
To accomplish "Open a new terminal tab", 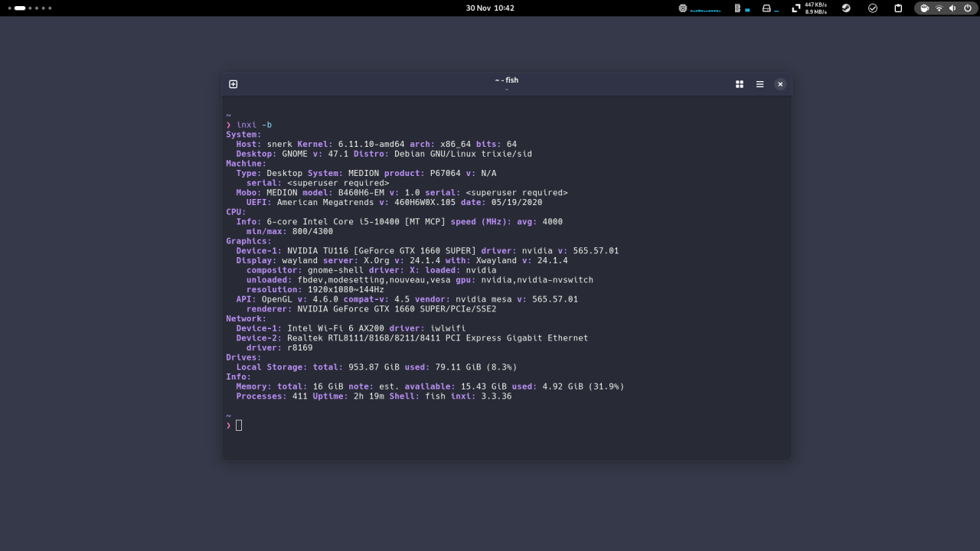I will [234, 84].
